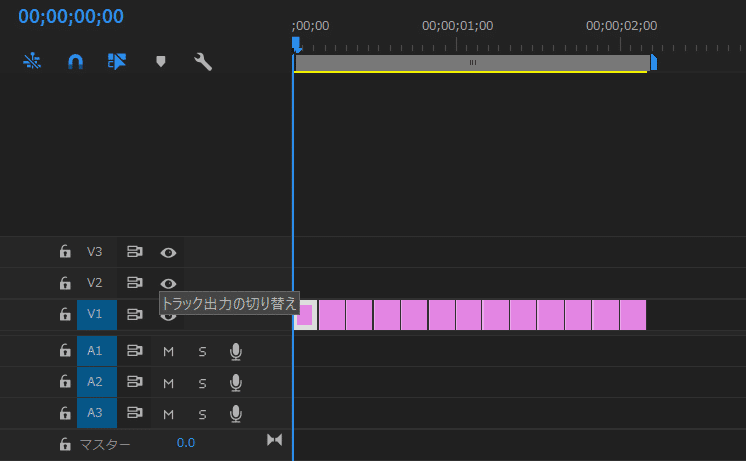746x461 pixels.
Task: Mute track A3 with M button
Action: (x=168, y=414)
